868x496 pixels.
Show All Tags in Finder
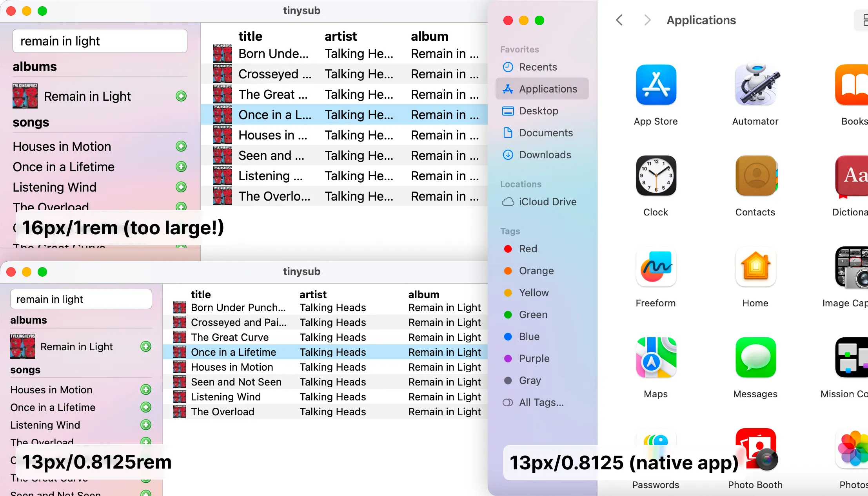tap(542, 402)
